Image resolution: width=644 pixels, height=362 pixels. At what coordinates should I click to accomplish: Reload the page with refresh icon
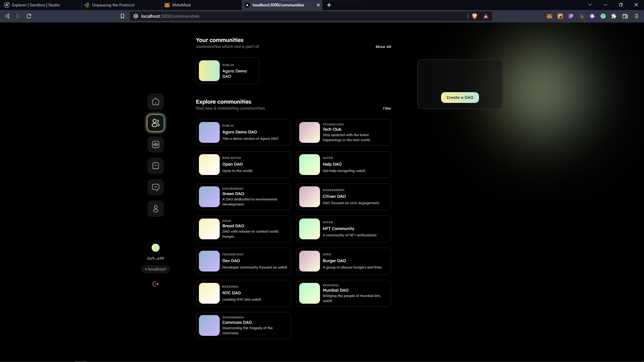(x=29, y=16)
